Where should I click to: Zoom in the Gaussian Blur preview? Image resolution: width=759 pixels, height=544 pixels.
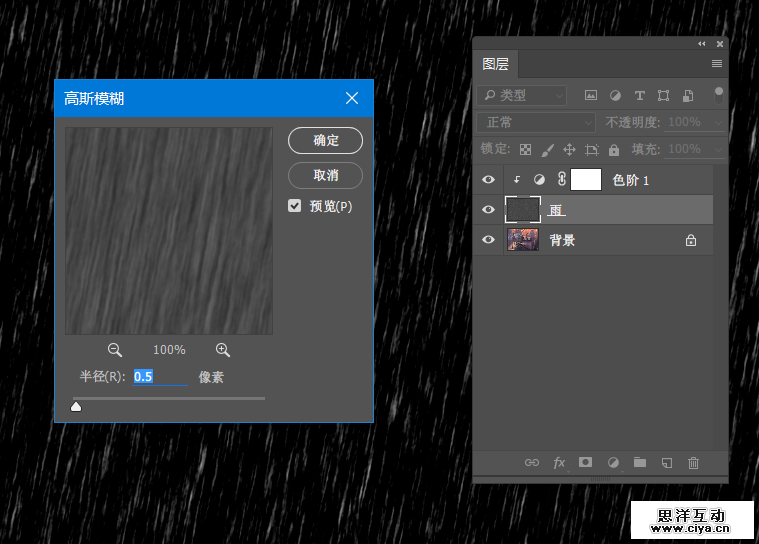point(223,350)
